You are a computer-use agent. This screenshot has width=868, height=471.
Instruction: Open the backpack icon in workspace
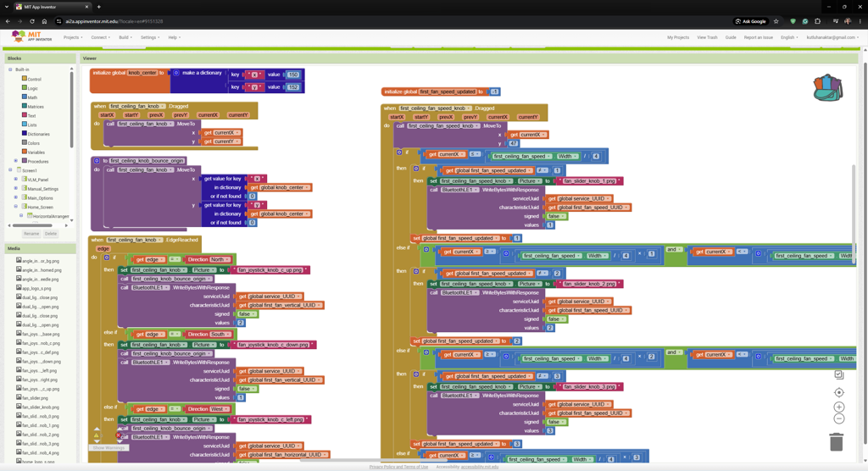pyautogui.click(x=827, y=88)
